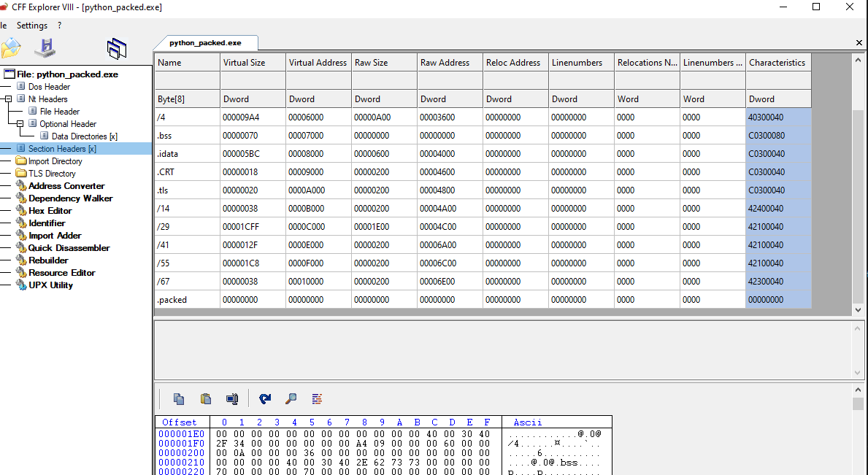Click the Virtual Address column header

pos(319,63)
